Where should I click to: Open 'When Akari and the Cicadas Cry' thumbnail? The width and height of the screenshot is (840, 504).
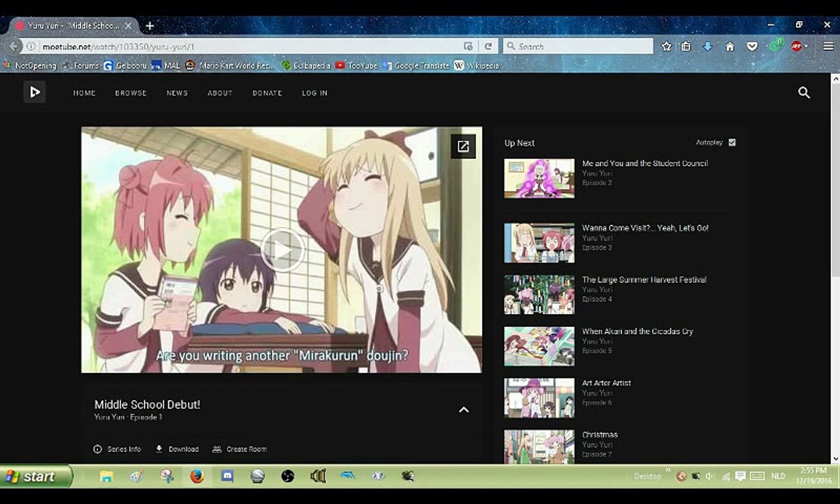click(x=539, y=346)
